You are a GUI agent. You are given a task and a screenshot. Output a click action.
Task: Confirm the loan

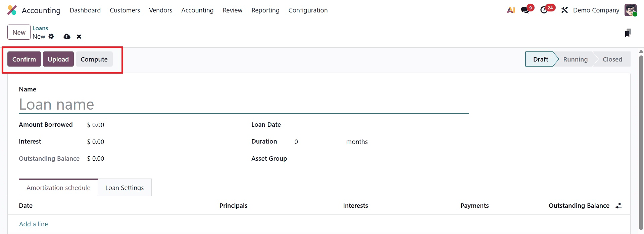tap(24, 59)
